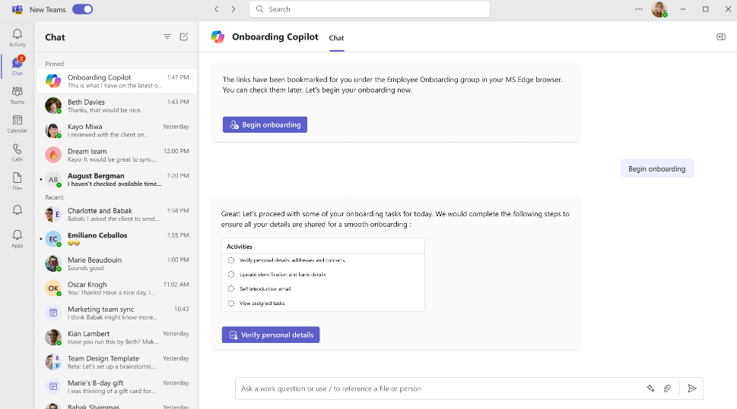737x409 pixels.
Task: Open the Dream team chat
Action: pyautogui.click(x=117, y=155)
